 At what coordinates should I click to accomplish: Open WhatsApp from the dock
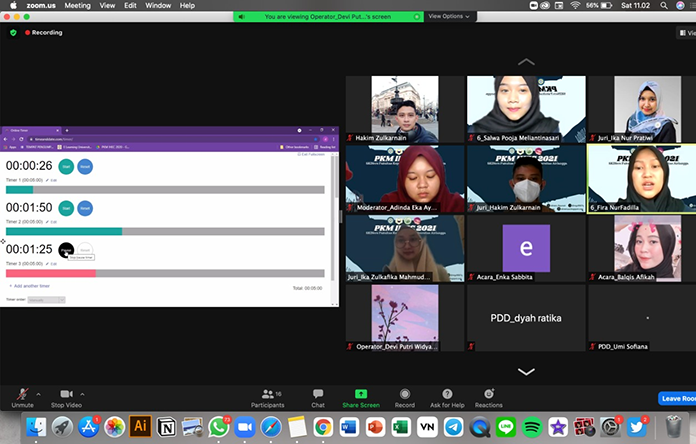click(218, 427)
